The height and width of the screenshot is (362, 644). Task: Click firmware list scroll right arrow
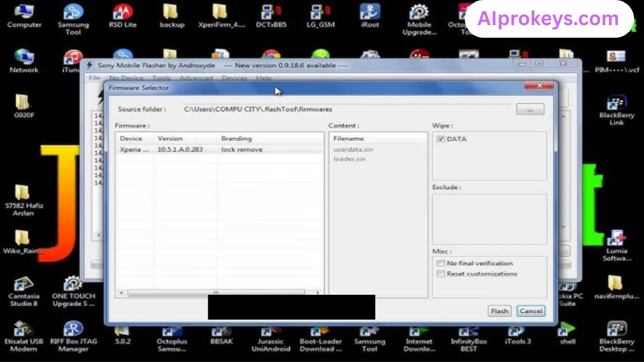click(x=318, y=292)
